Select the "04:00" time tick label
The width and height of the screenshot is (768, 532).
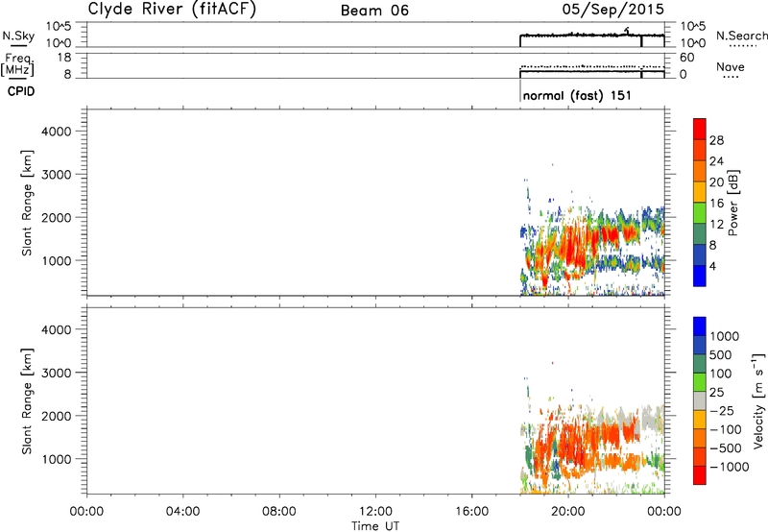point(182,512)
